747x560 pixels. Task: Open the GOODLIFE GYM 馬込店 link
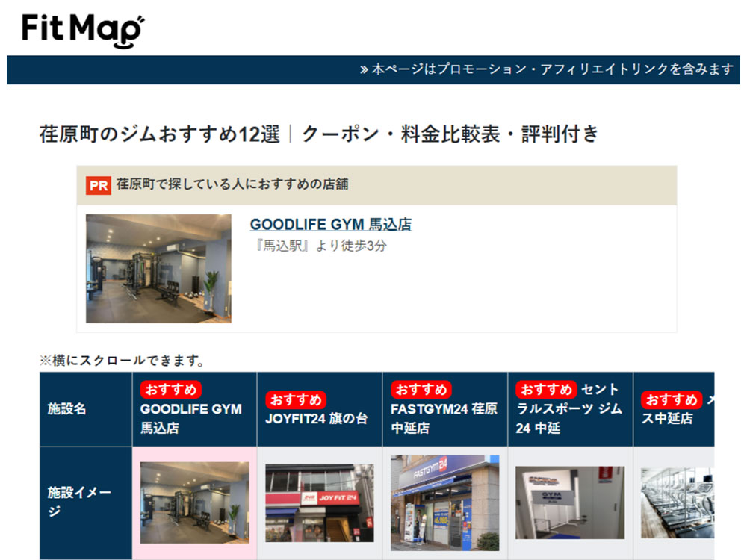330,225
